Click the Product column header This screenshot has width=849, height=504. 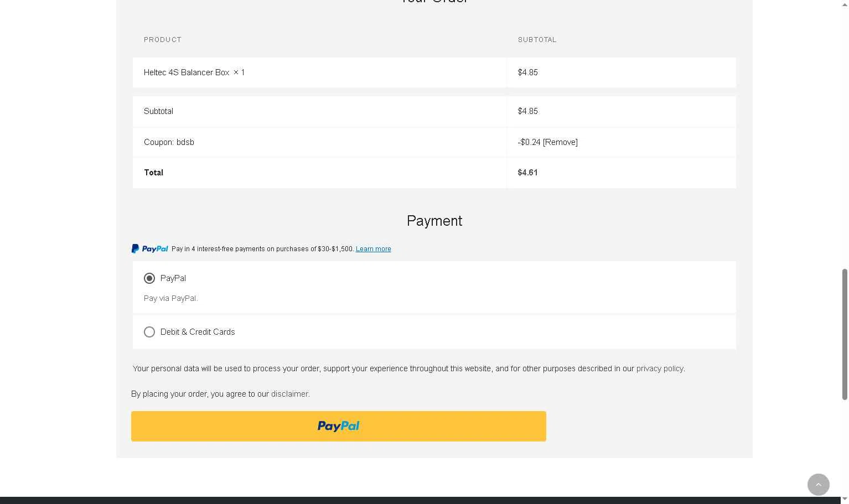(x=163, y=40)
